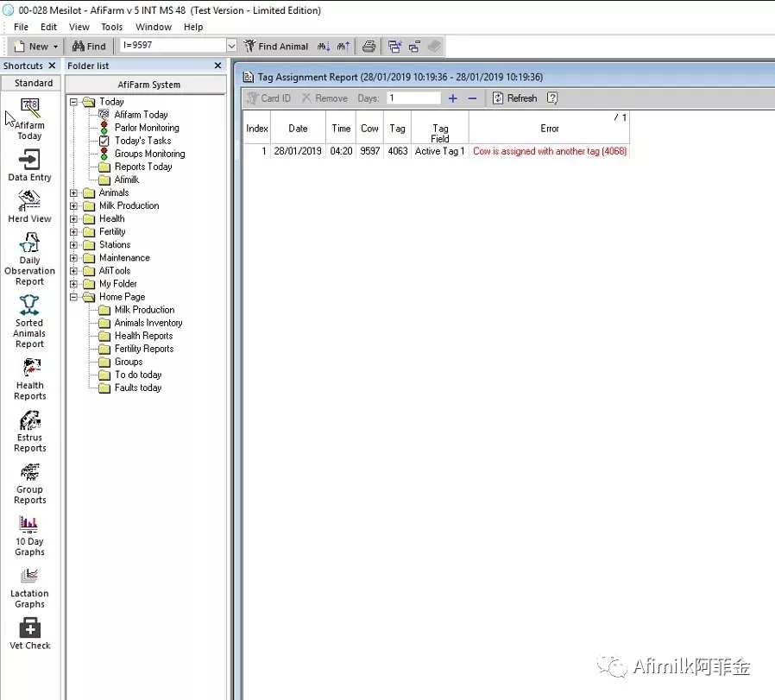Increase days with the blue plus icon
The height and width of the screenshot is (700, 775).
453,98
